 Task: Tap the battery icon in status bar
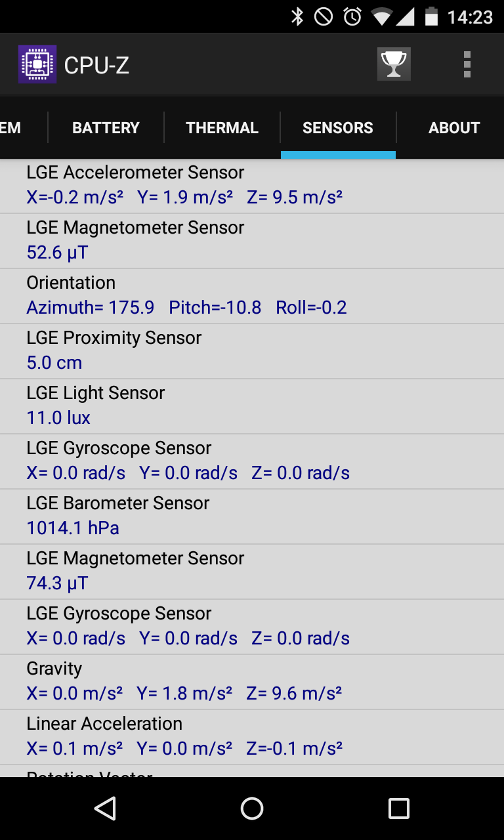pyautogui.click(x=431, y=16)
